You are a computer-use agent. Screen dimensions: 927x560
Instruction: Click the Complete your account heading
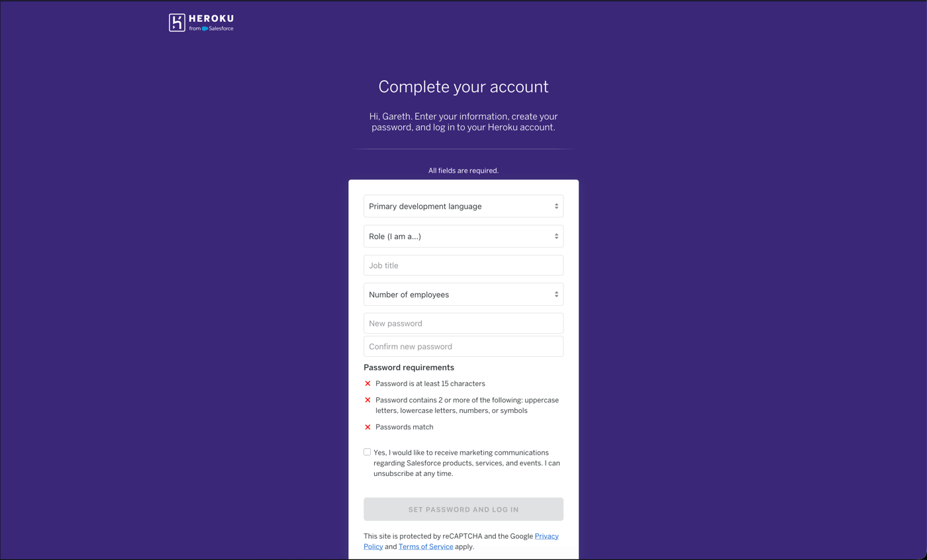pyautogui.click(x=463, y=87)
